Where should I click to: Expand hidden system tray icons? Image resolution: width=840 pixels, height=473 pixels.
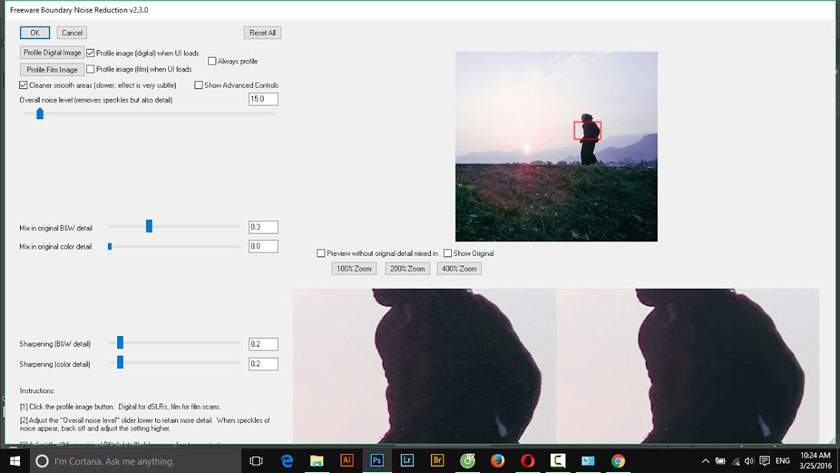706,461
